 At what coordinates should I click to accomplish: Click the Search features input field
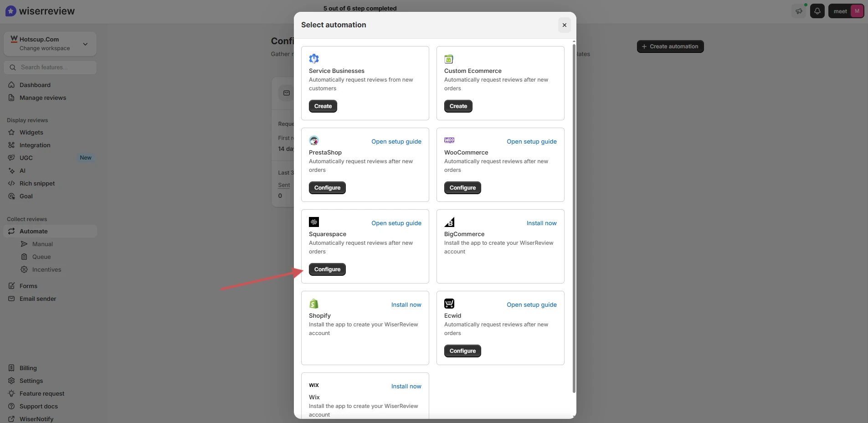click(50, 67)
